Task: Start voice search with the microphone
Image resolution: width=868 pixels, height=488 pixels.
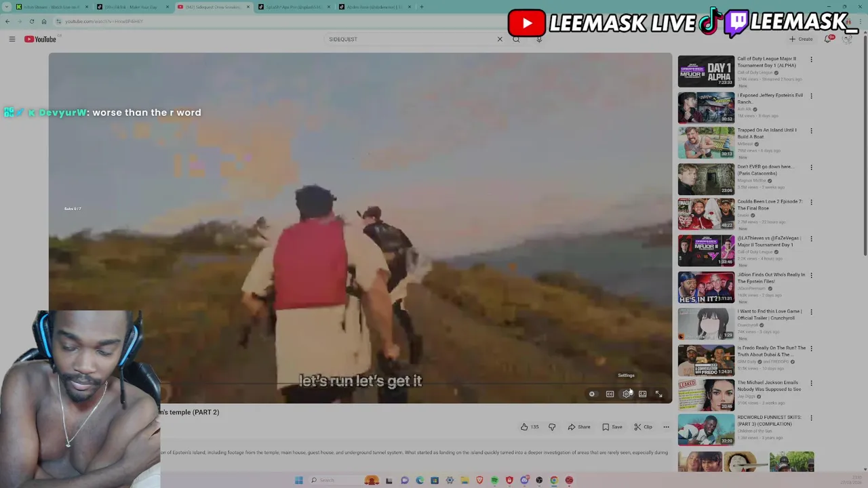Action: (539, 39)
